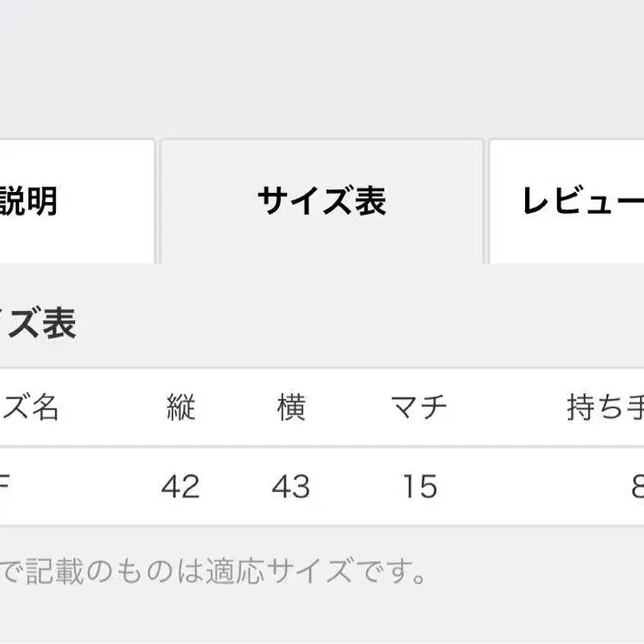
Task: Click empty gray area above the tabs
Action: click(x=320, y=64)
